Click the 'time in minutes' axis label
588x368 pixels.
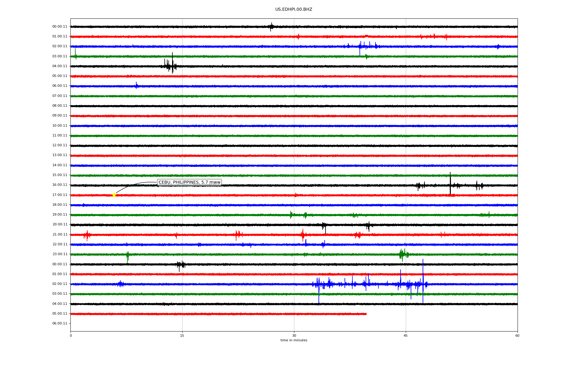click(294, 340)
